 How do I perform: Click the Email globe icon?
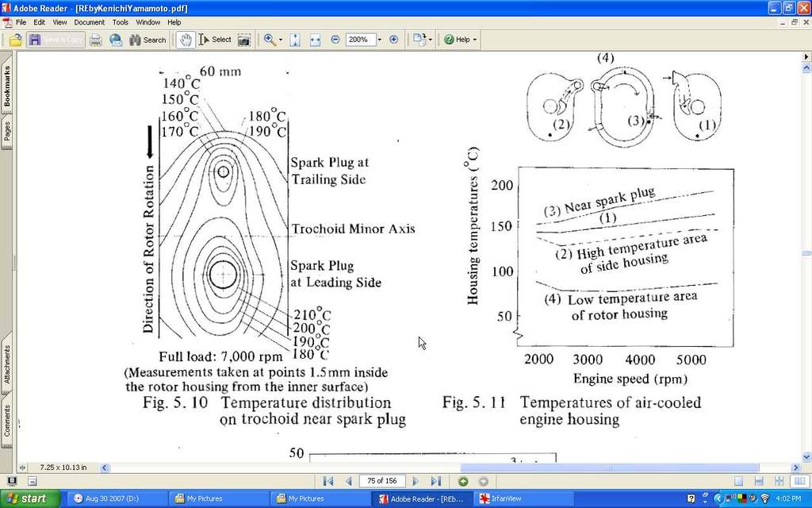(116, 40)
